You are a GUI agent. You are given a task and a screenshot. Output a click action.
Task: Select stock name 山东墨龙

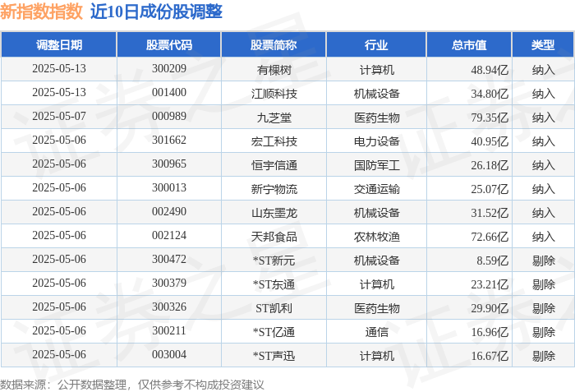tap(274, 213)
